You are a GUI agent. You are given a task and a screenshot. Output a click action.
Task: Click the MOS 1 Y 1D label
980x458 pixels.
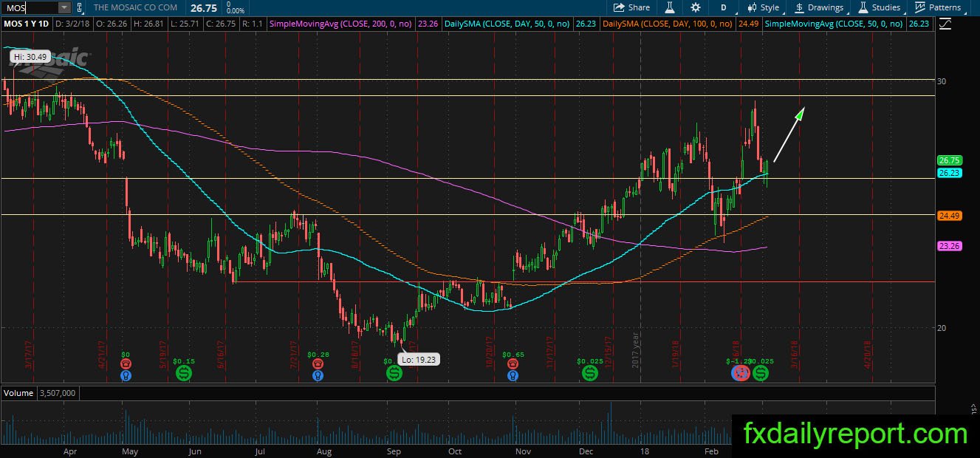[x=27, y=24]
